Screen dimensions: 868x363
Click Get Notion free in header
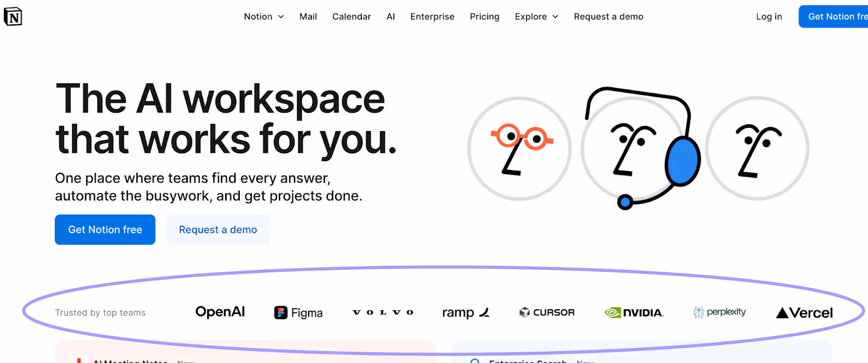(834, 17)
